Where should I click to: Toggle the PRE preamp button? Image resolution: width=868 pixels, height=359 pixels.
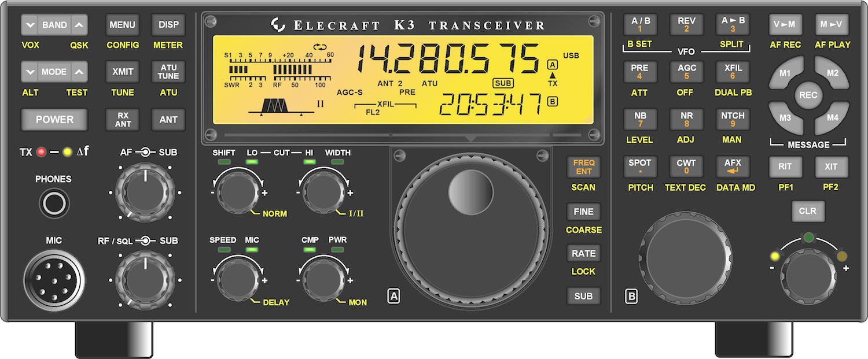[640, 72]
